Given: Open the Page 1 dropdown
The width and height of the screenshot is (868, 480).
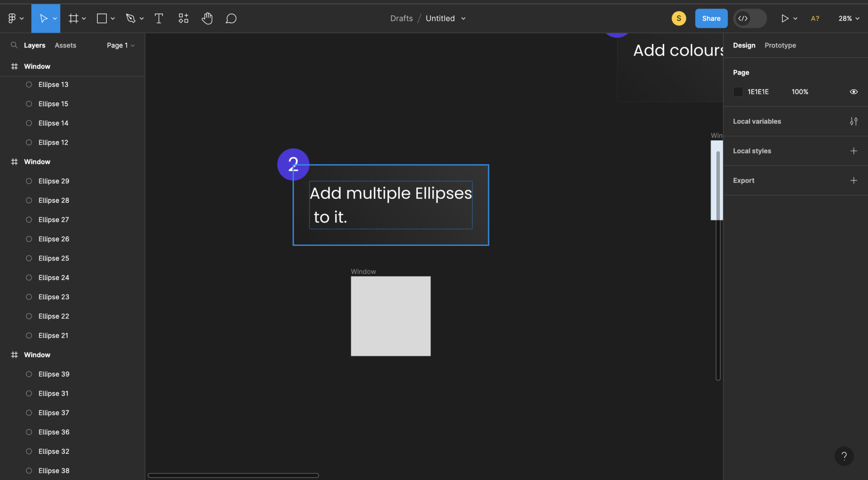Looking at the screenshot, I should pyautogui.click(x=120, y=45).
